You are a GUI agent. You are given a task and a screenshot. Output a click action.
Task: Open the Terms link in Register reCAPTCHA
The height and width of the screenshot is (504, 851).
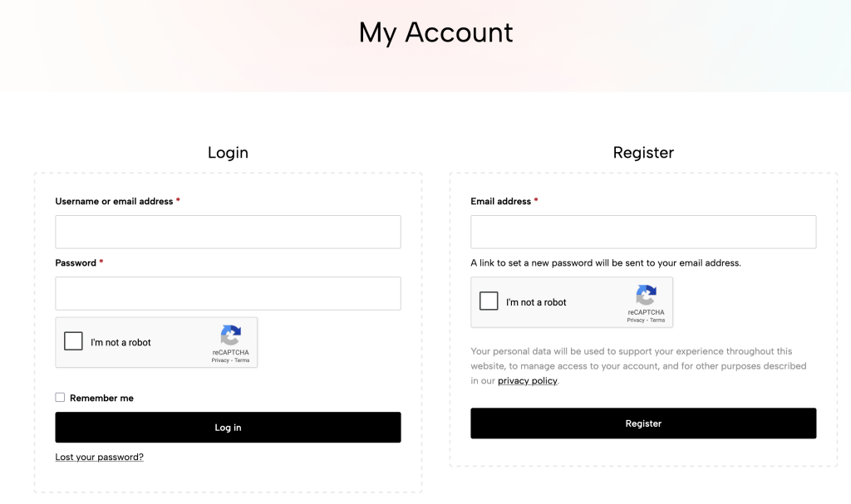[657, 321]
